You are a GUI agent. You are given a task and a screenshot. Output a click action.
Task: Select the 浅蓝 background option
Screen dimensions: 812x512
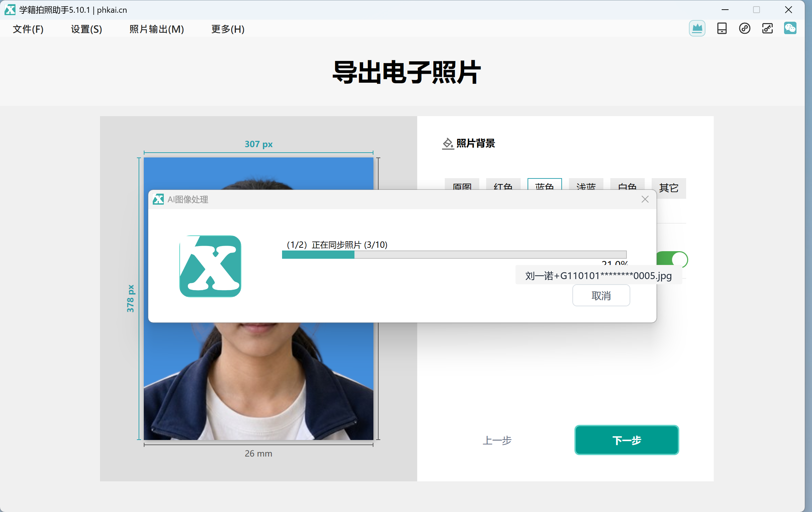586,184
